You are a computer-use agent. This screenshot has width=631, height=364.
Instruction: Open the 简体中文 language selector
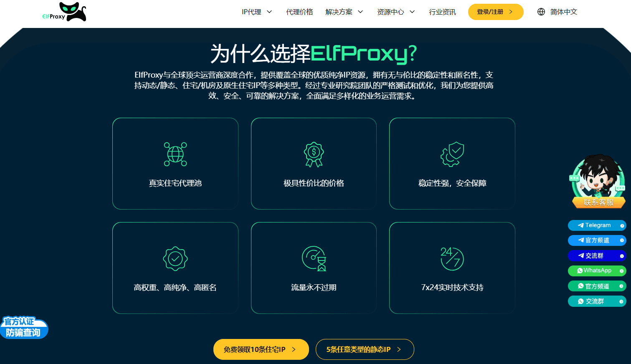click(x=557, y=12)
